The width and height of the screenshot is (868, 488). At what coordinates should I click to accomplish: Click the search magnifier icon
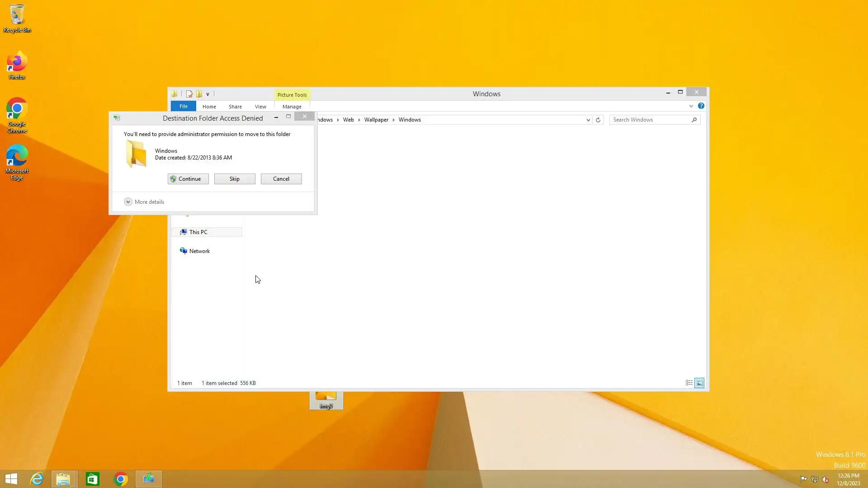(x=694, y=120)
